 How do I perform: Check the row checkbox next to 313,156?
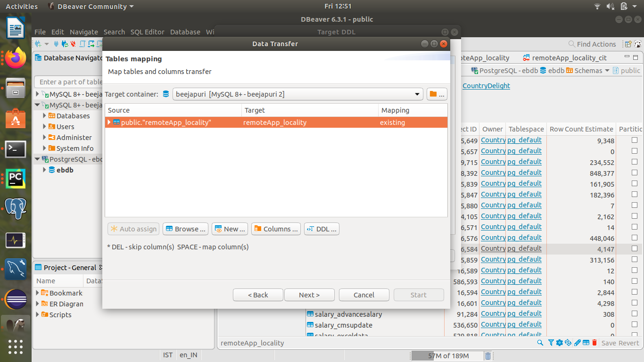[x=634, y=259]
